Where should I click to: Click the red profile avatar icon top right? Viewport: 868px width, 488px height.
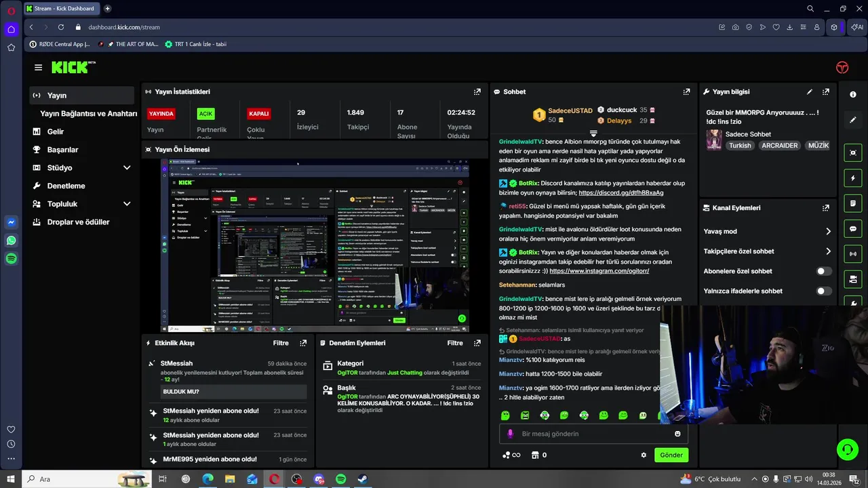point(842,67)
